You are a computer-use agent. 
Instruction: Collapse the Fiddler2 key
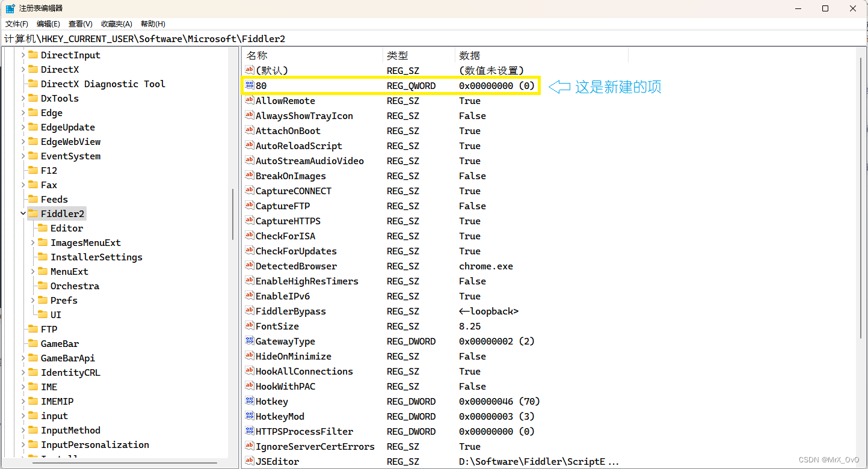tap(23, 213)
